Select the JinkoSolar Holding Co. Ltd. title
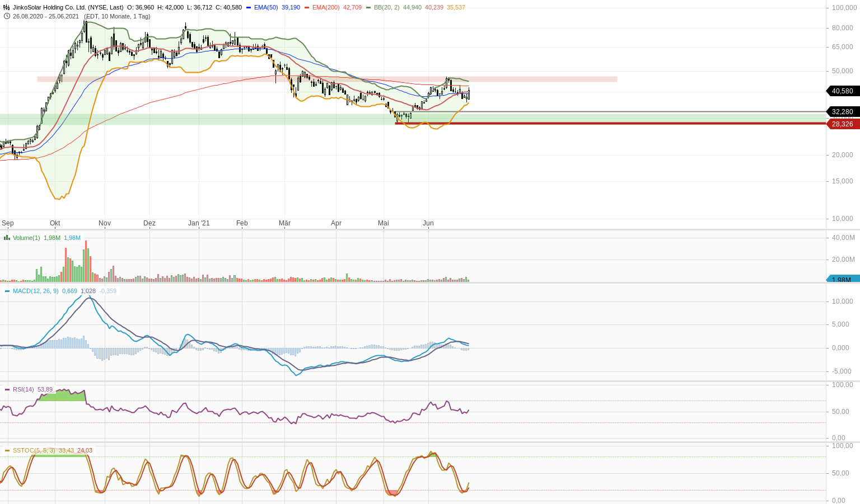Image resolution: width=860 pixels, height=504 pixels. (x=68, y=7)
